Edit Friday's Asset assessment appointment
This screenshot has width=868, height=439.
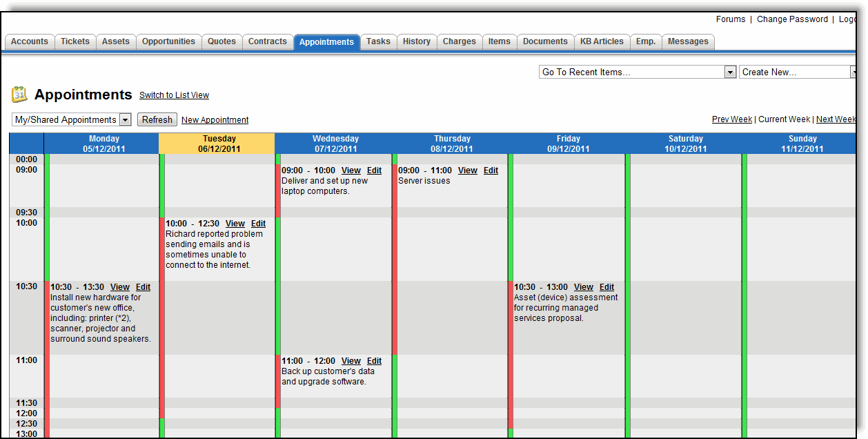(606, 287)
